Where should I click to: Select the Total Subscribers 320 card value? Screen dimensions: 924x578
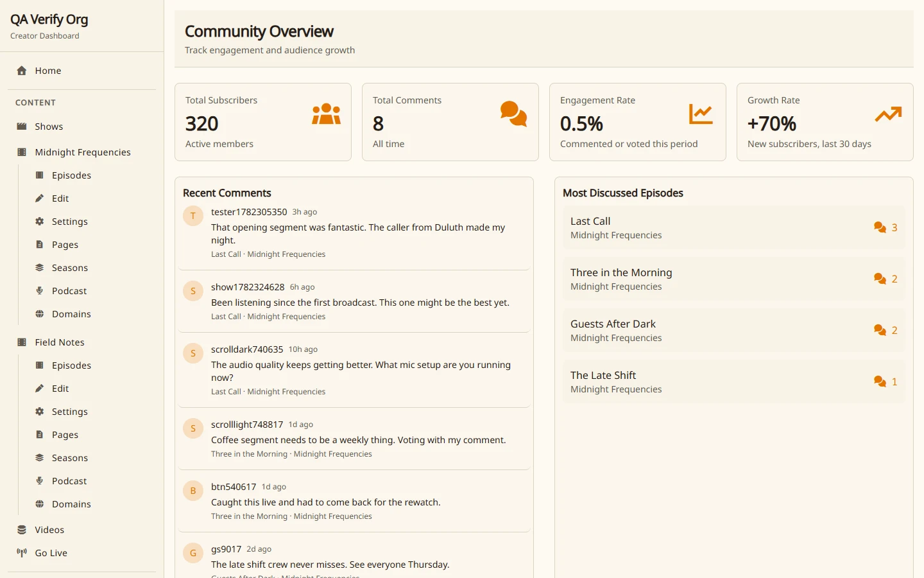tap(202, 123)
